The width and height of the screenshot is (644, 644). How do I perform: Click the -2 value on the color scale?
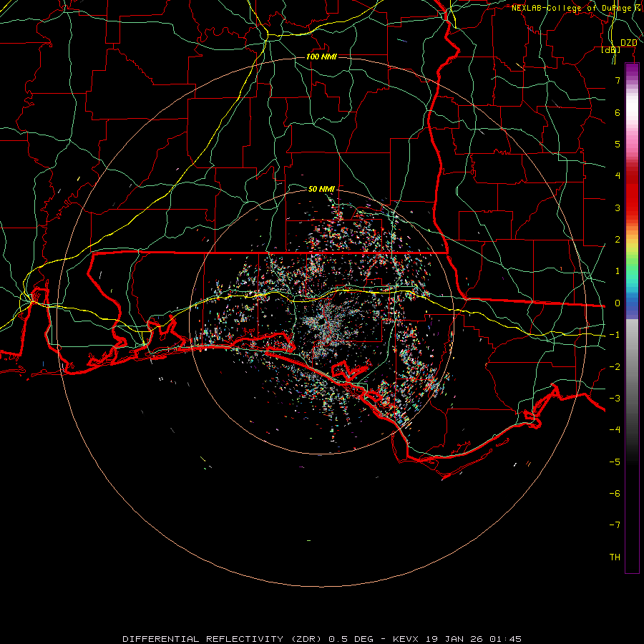(x=615, y=367)
